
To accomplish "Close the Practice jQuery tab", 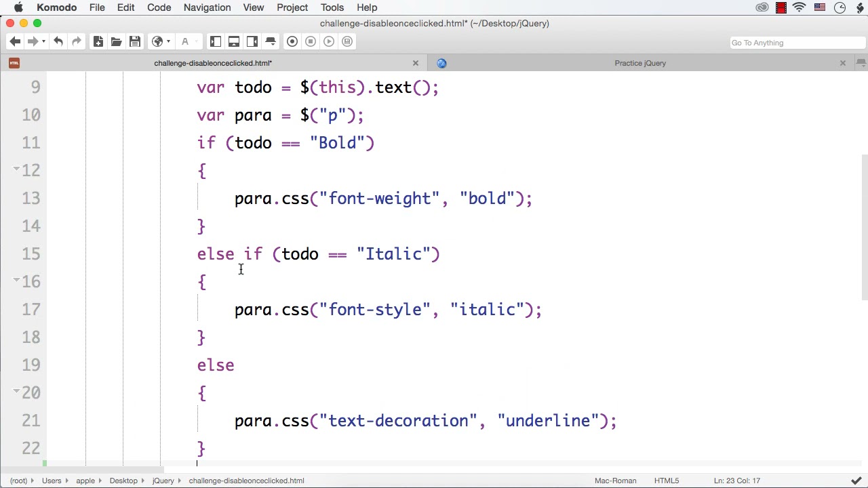I will pos(843,63).
